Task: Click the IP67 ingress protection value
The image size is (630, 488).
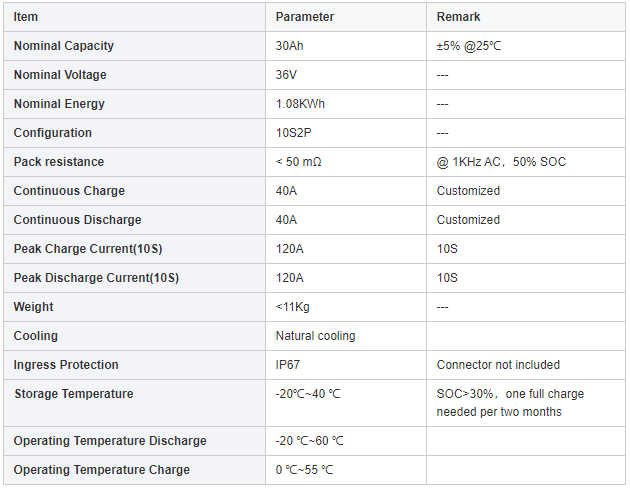Action: point(288,365)
